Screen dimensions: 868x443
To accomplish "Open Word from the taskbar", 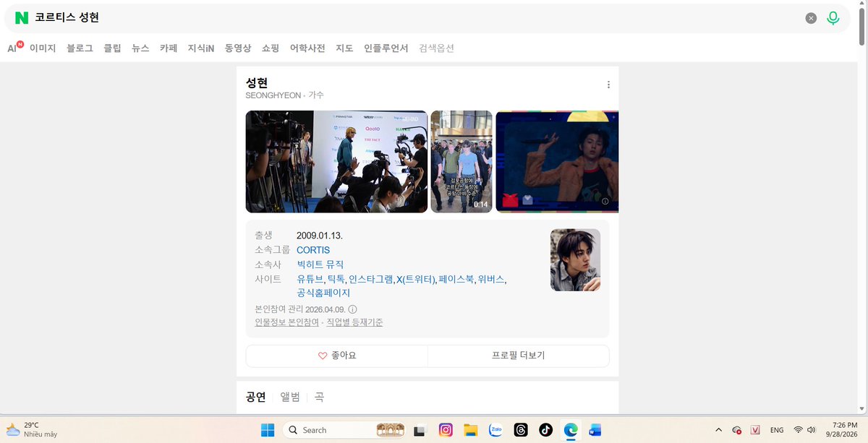I will [595, 430].
